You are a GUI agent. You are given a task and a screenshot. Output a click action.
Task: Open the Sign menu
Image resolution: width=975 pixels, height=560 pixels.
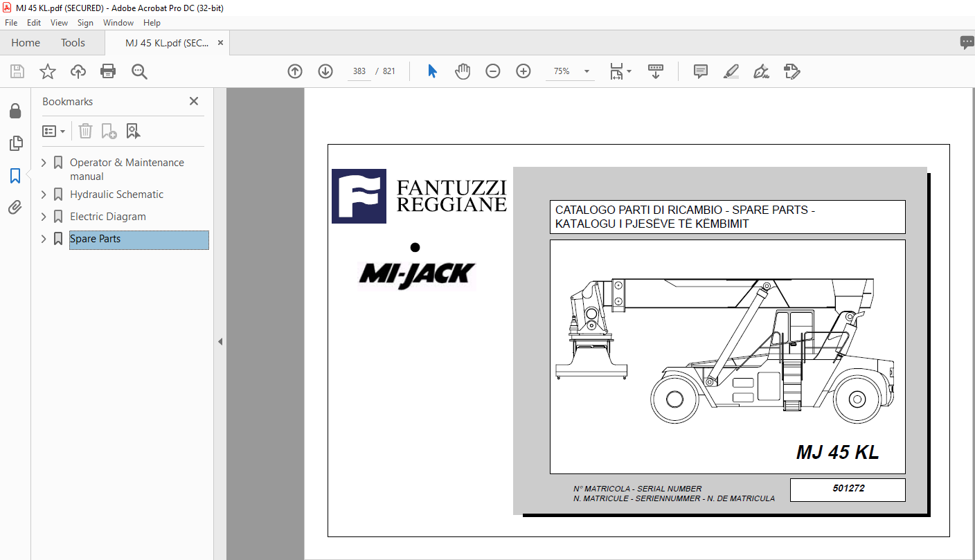[85, 23]
